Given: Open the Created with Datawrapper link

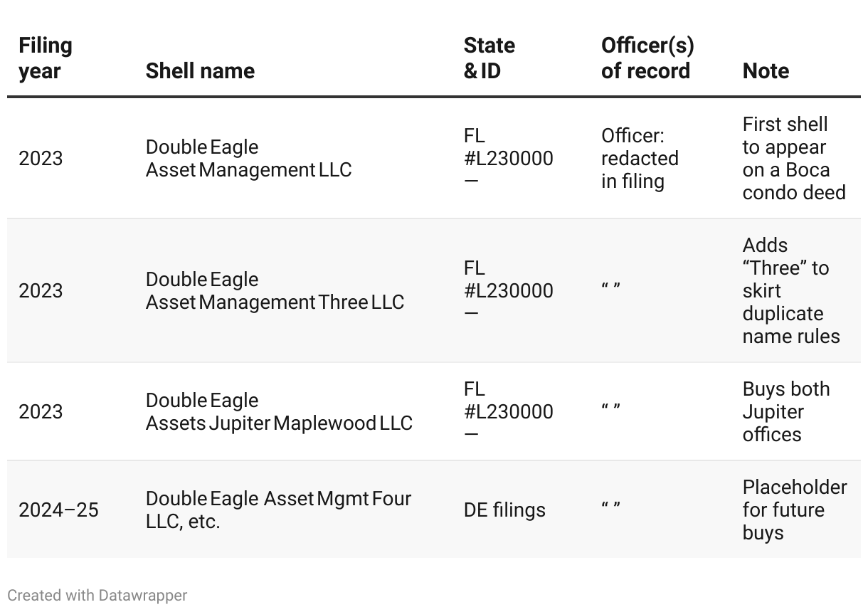Looking at the screenshot, I should pos(97,595).
